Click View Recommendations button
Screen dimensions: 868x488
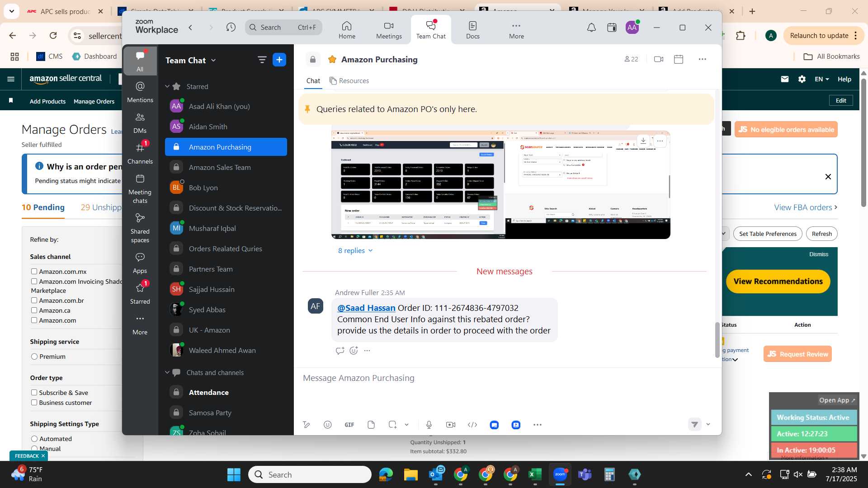(x=778, y=282)
